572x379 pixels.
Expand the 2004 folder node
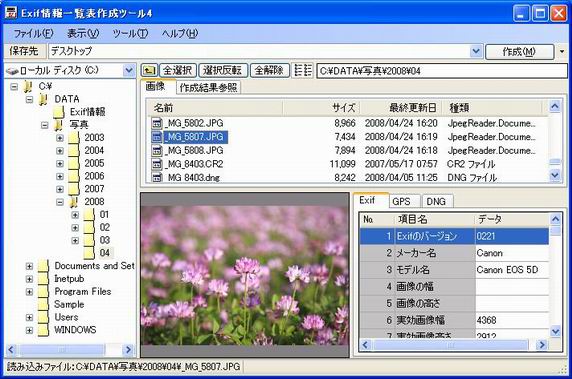point(60,151)
